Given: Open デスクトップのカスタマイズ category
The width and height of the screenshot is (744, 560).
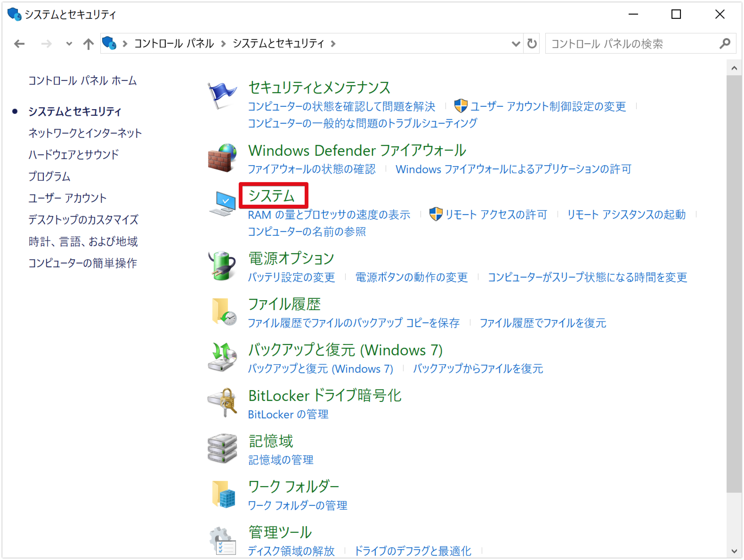Looking at the screenshot, I should [x=83, y=220].
